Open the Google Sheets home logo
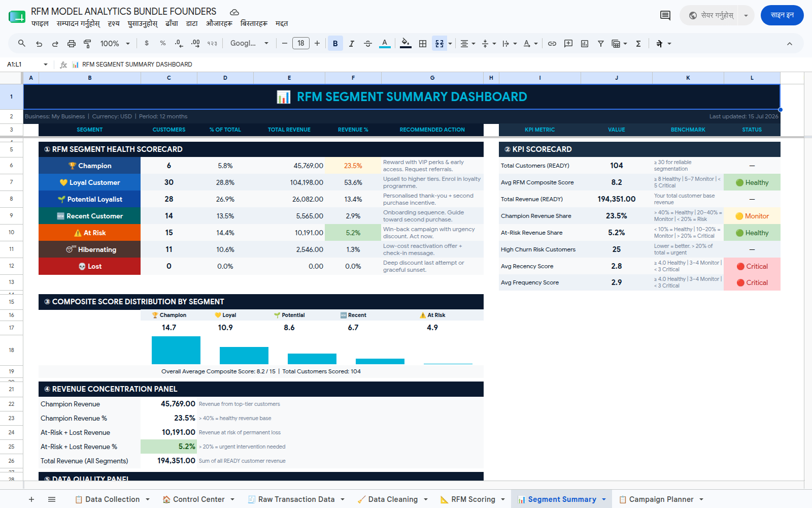The image size is (812, 508). pyautogui.click(x=17, y=17)
